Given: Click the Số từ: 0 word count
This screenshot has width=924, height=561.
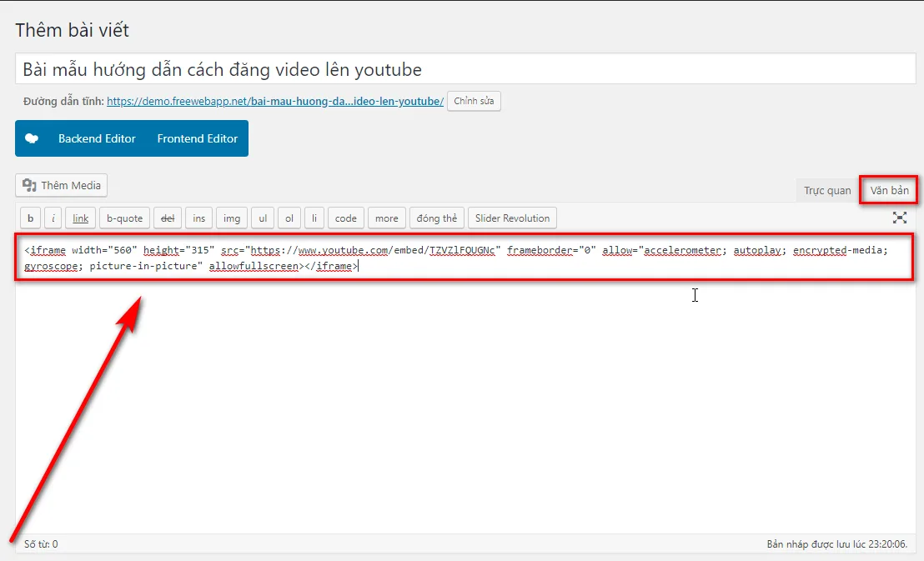Looking at the screenshot, I should click(41, 543).
